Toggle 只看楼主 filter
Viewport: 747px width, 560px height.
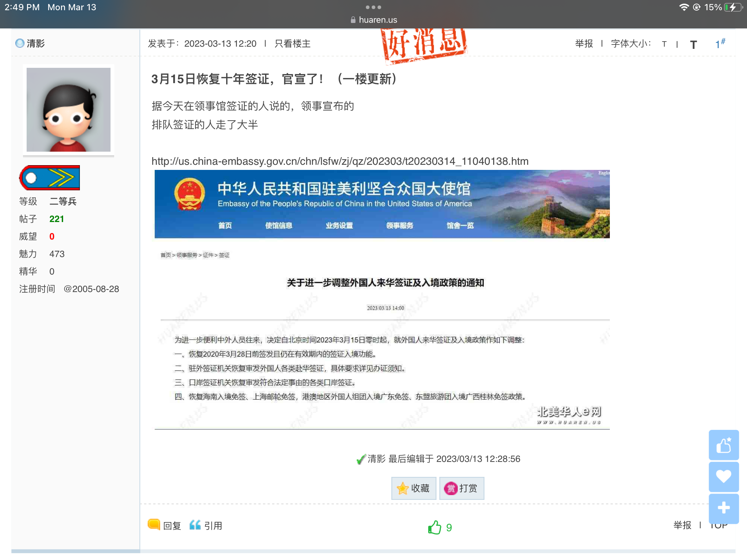click(x=292, y=44)
